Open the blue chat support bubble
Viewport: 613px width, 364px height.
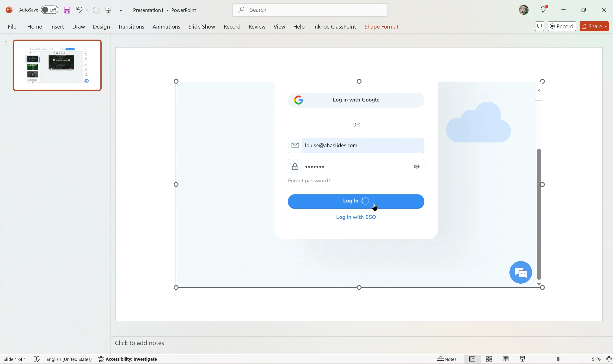[x=521, y=272]
